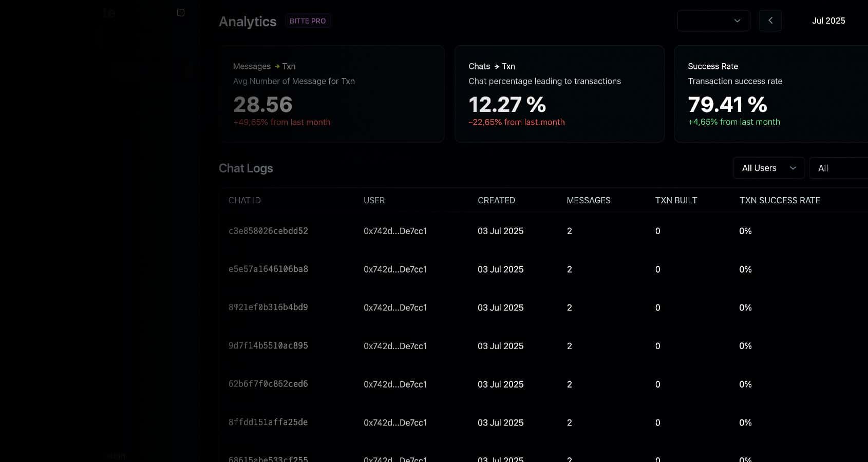This screenshot has height=462, width=868.
Task: Click user address 0x742d...De7cc1 in first row
Action: (x=395, y=231)
